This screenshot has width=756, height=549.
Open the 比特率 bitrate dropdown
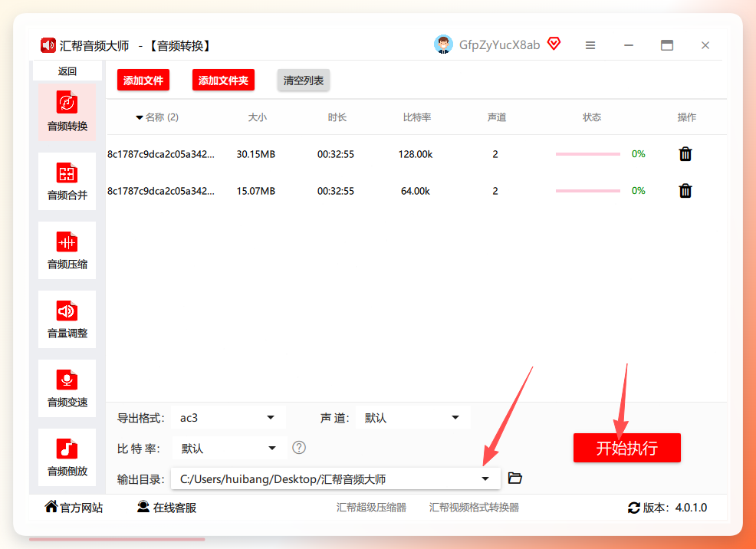229,449
